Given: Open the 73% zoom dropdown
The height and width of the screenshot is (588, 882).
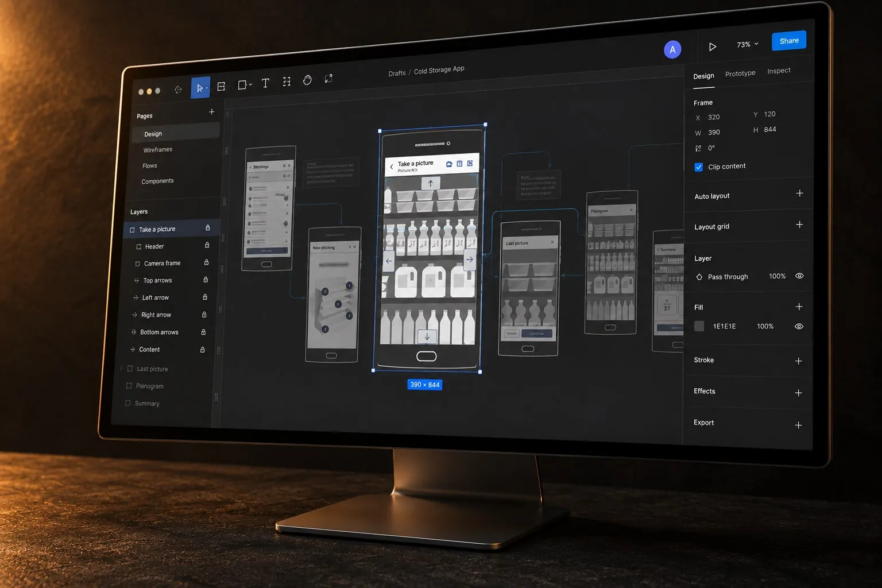Looking at the screenshot, I should [x=748, y=44].
